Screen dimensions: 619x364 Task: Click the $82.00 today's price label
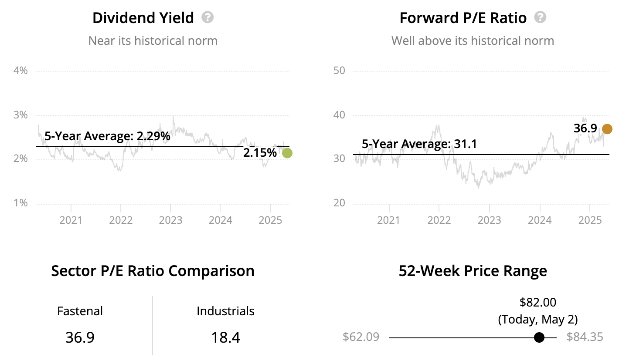(x=538, y=302)
